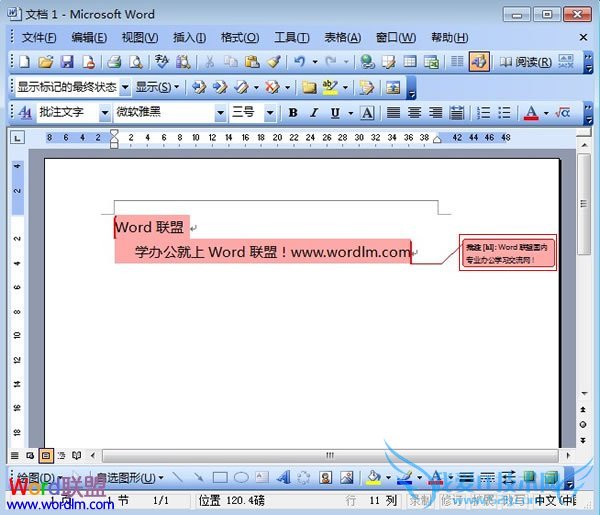Open the 工具(T) menu
Viewport: 600px width, 515px height.
[x=292, y=37]
